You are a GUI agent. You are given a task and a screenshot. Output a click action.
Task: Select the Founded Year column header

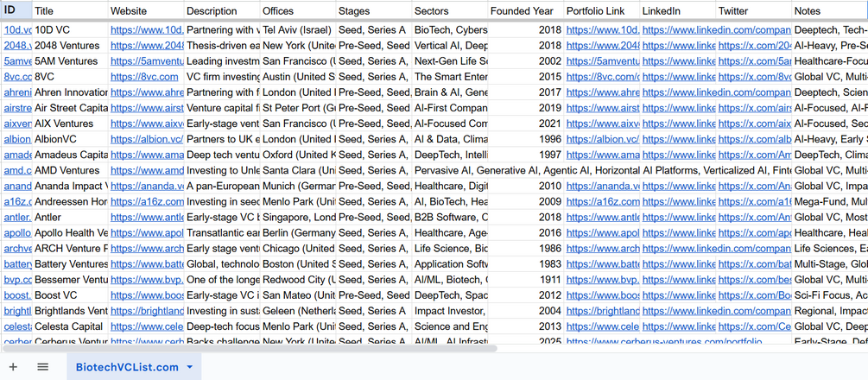coord(526,10)
